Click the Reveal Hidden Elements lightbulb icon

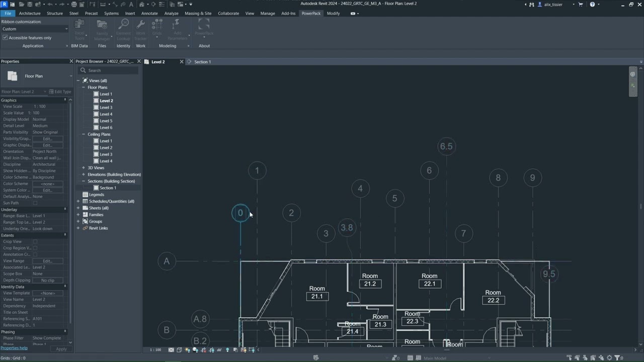pyautogui.click(x=227, y=350)
